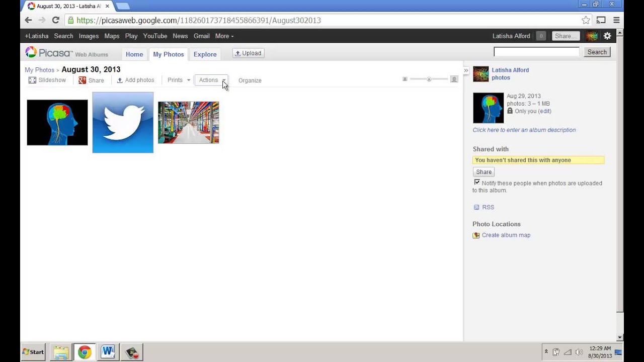This screenshot has height=362, width=644.
Task: Click inside the Picasa search field
Action: click(536, 52)
